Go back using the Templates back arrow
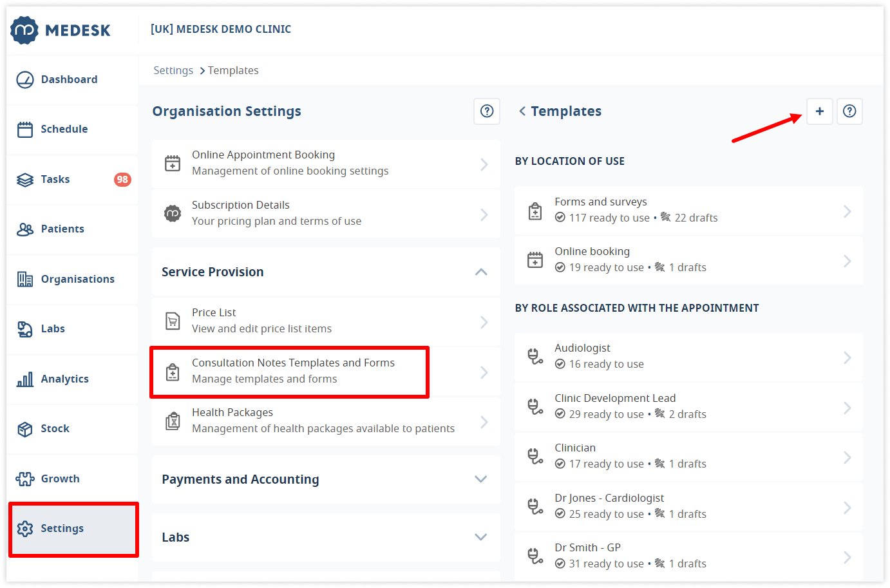The width and height of the screenshot is (890, 588). pos(522,111)
